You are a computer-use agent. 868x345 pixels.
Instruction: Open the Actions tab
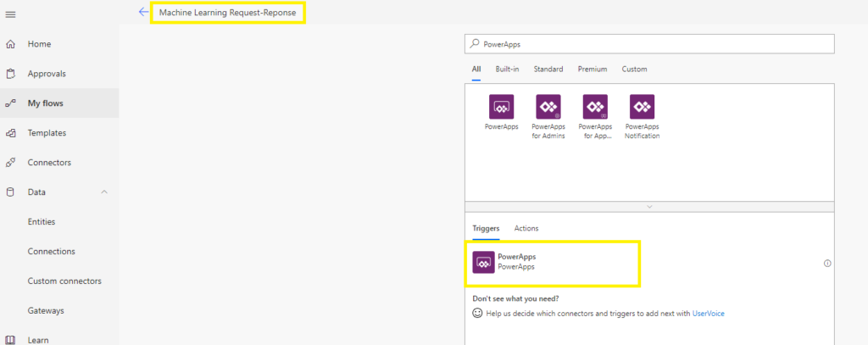click(x=526, y=229)
